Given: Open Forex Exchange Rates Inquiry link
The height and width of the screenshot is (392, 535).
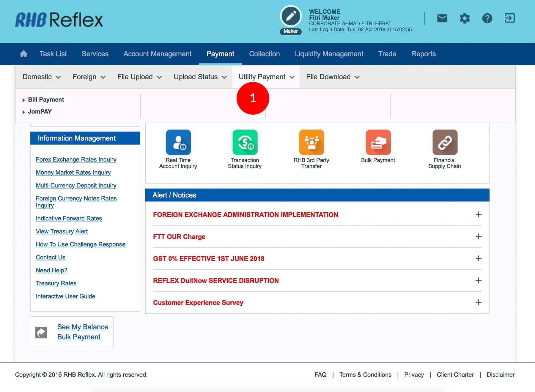Looking at the screenshot, I should (76, 159).
